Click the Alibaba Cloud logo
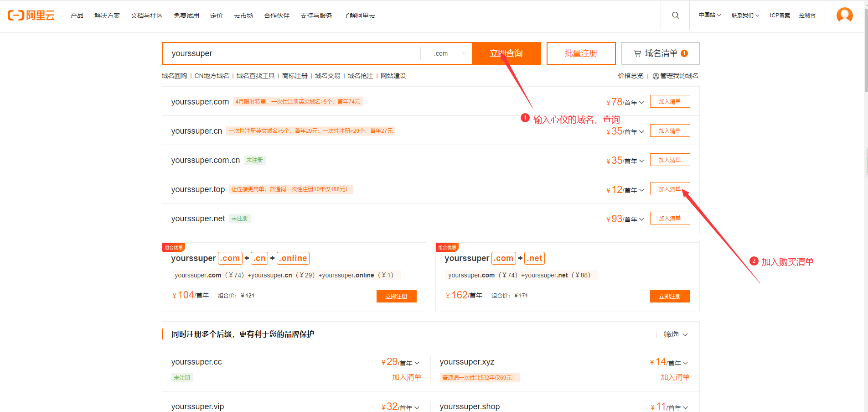This screenshot has width=868, height=412. 31,16
